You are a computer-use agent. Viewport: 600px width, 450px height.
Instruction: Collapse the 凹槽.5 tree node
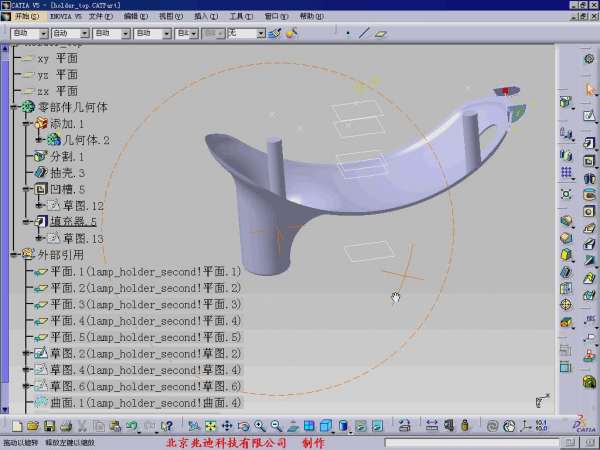[x=26, y=189]
